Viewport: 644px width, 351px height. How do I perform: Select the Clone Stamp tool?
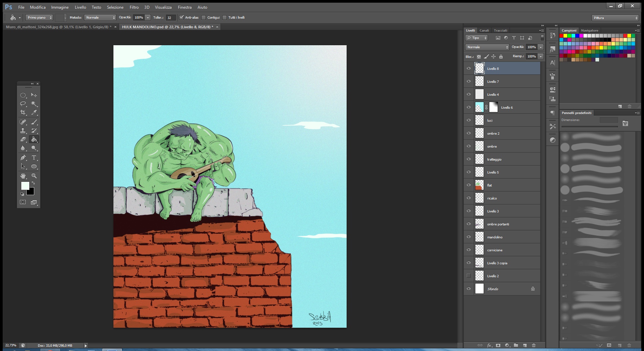coord(23,131)
